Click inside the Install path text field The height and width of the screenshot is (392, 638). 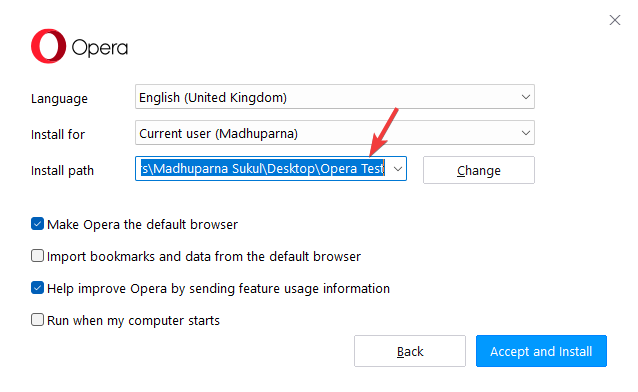[262, 169]
